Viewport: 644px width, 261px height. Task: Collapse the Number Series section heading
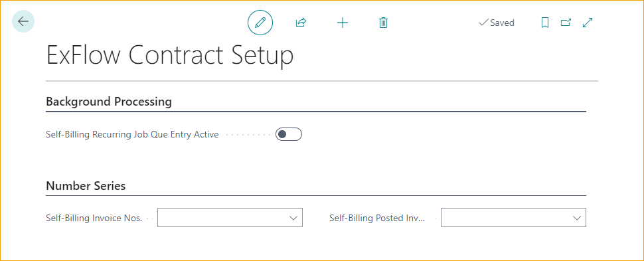(86, 186)
